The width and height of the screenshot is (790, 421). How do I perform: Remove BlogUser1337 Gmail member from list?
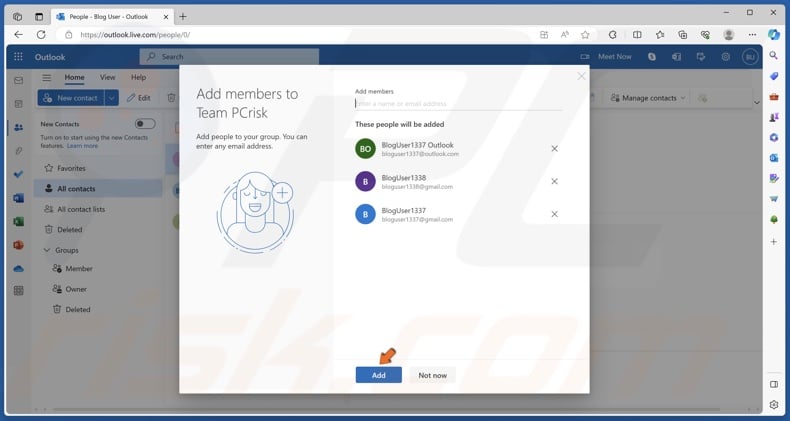(x=554, y=214)
